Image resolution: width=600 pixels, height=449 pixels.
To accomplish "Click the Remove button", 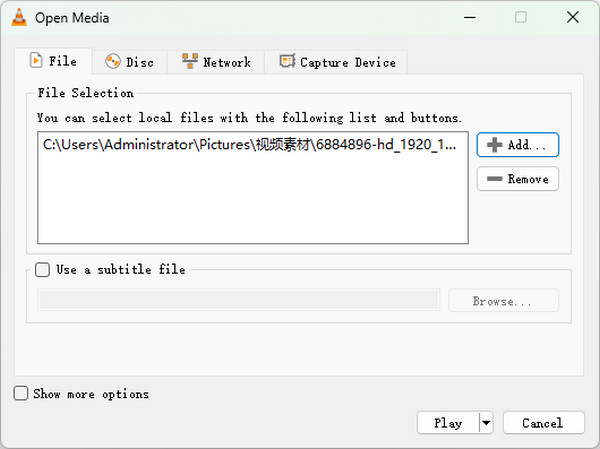I will pyautogui.click(x=518, y=179).
